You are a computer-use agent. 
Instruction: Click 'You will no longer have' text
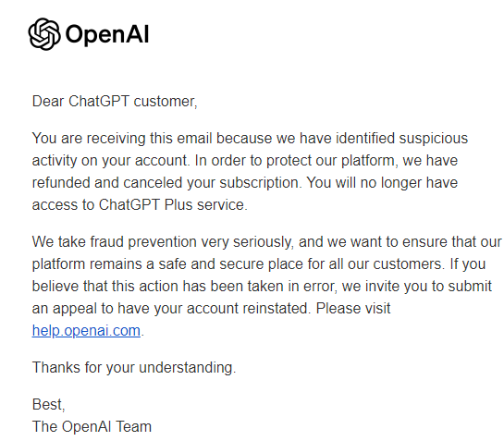tap(382, 182)
